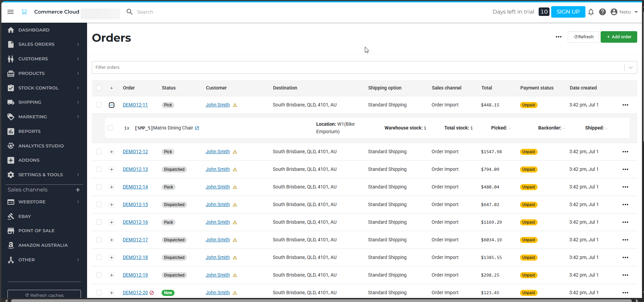
Task: Click the notifications bell icon
Action: point(591,12)
